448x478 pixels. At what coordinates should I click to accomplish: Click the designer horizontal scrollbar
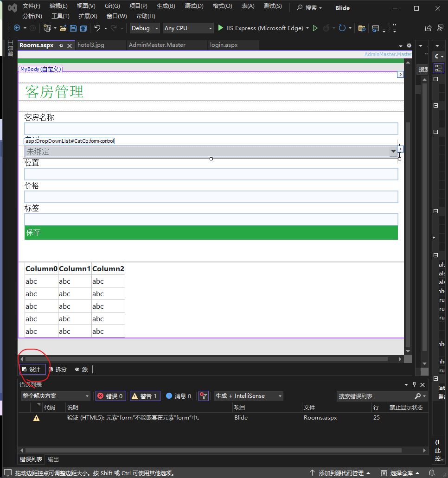206,359
